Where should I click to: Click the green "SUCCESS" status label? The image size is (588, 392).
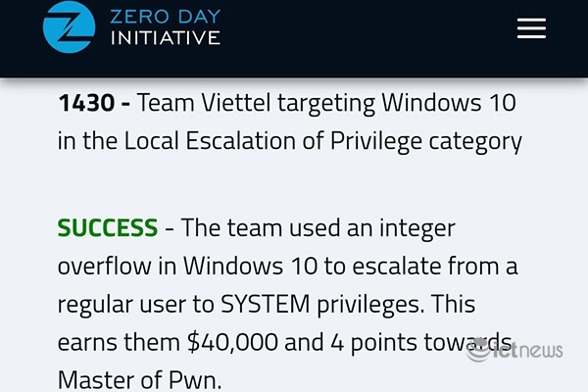click(x=108, y=228)
